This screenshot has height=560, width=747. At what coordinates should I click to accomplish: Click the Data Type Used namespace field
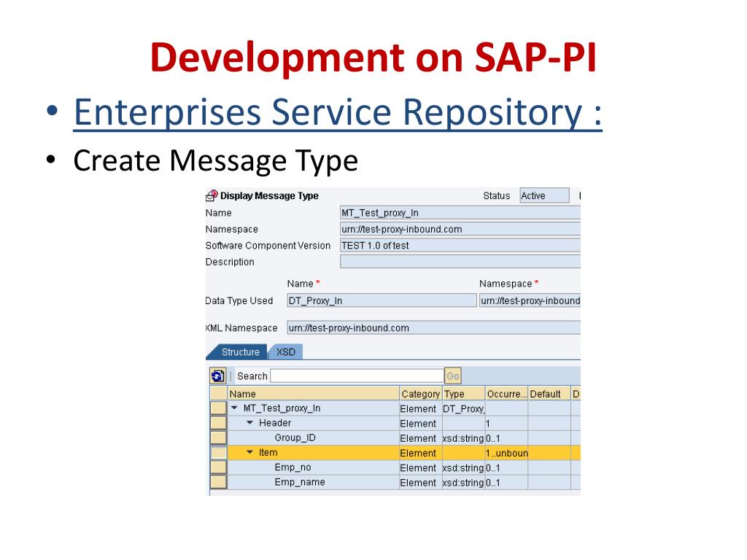pyautogui.click(x=530, y=300)
